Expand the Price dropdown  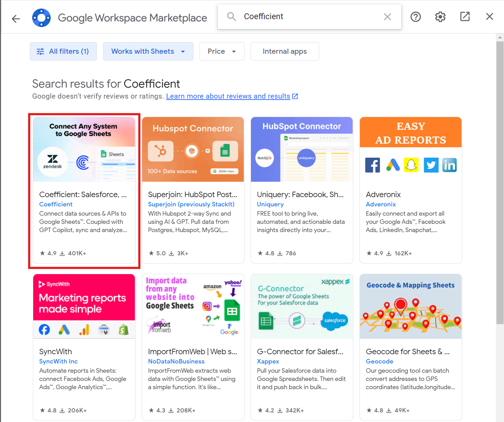222,51
